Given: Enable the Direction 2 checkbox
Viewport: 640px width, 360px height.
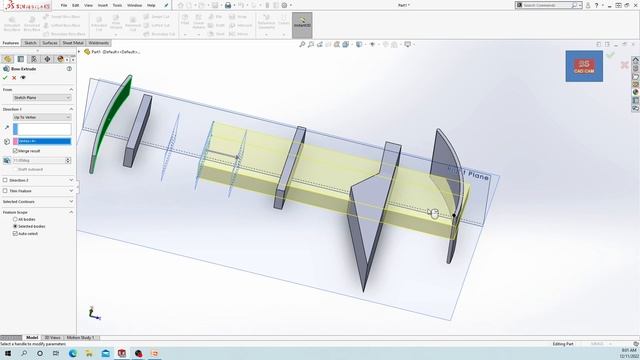Looking at the screenshot, I should pyautogui.click(x=5, y=180).
